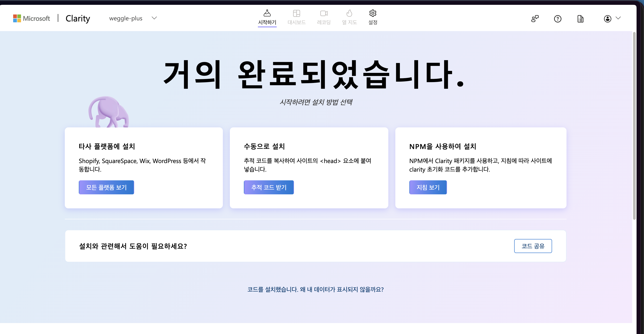
Task: Switch to the 시작하기 tab label
Action: pos(267,22)
